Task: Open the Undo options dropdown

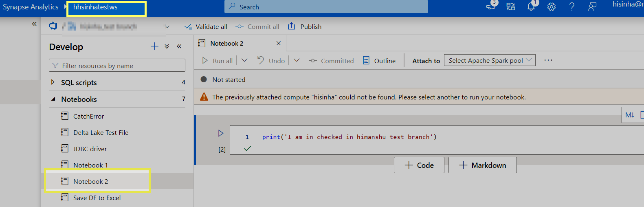Action: (x=297, y=60)
